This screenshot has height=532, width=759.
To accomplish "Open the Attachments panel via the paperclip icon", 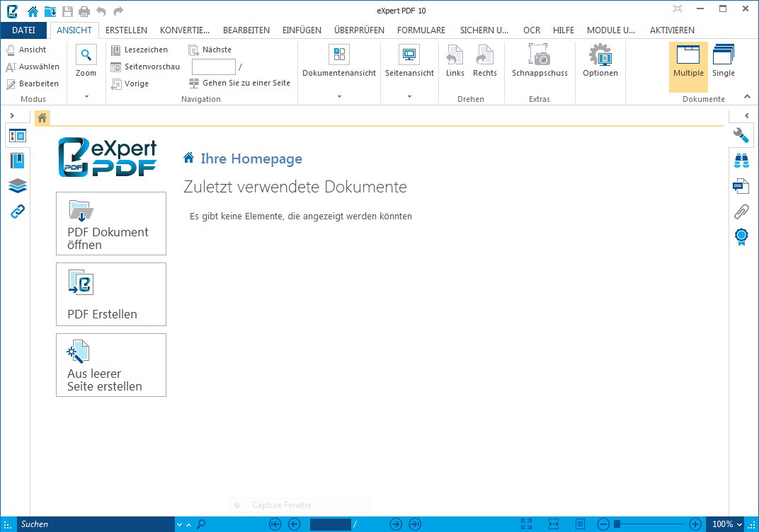I will (741, 212).
